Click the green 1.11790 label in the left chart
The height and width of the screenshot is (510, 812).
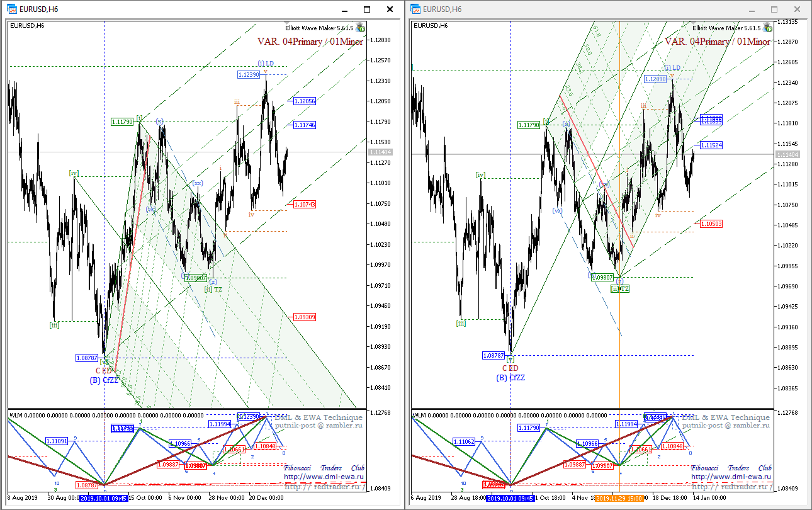123,122
